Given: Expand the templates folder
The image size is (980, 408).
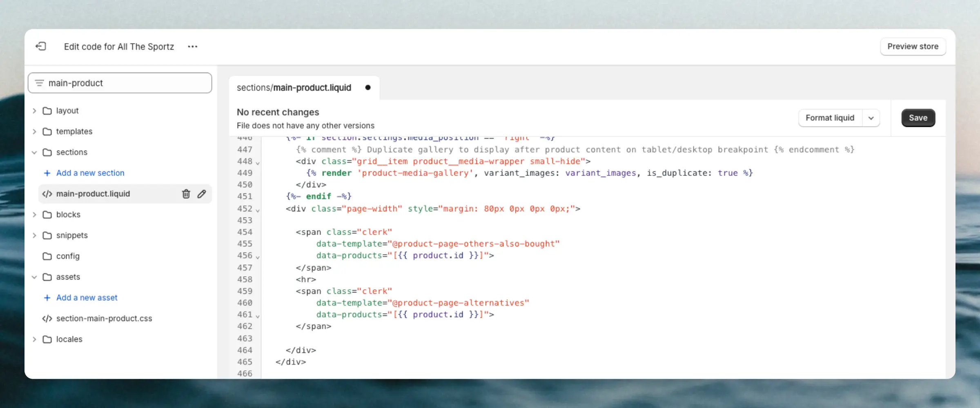Looking at the screenshot, I should point(34,132).
